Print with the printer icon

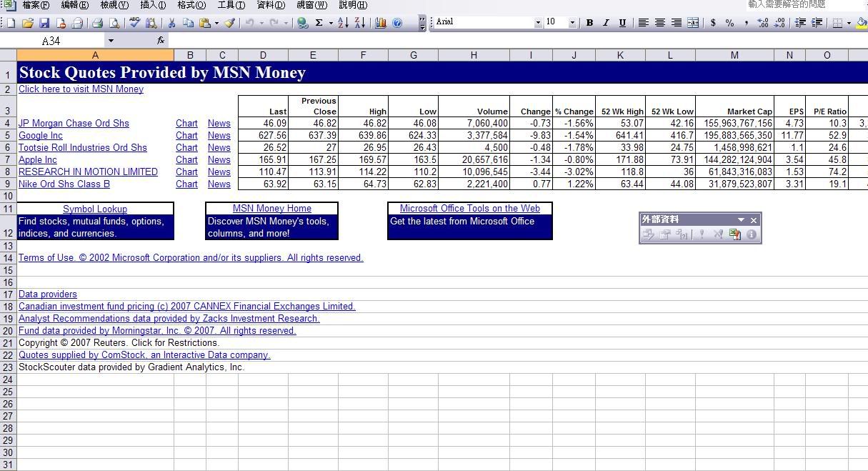point(97,23)
